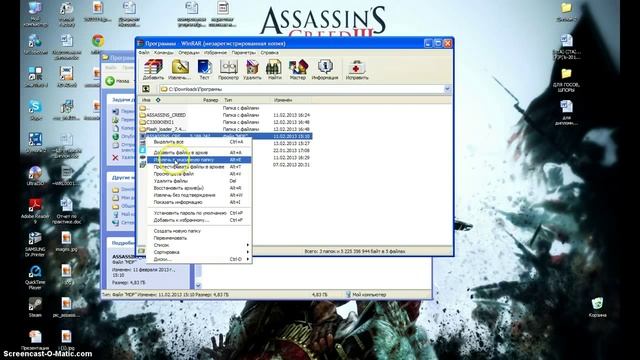The image size is (640, 360).
Task: Open Samsung printer desktop icon
Action: (35, 244)
